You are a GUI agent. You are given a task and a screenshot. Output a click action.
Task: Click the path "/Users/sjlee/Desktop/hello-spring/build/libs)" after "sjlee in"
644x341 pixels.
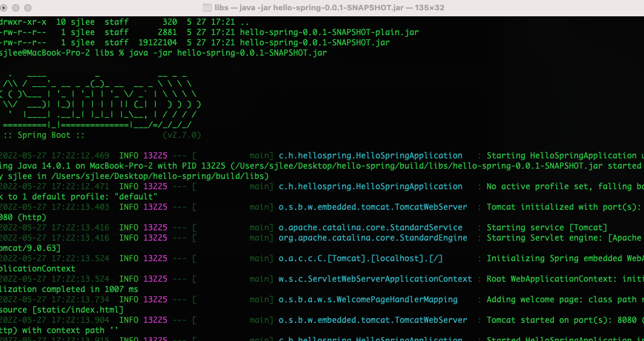click(x=160, y=177)
